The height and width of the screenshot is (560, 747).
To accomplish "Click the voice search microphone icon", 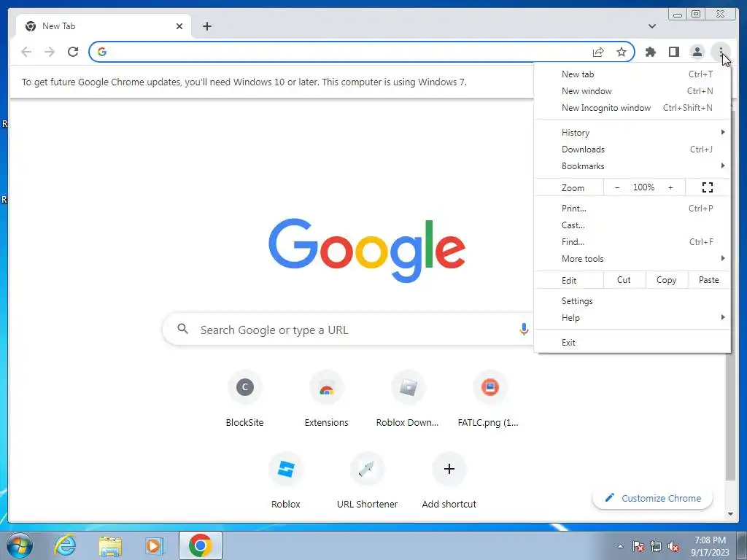I will [524, 329].
